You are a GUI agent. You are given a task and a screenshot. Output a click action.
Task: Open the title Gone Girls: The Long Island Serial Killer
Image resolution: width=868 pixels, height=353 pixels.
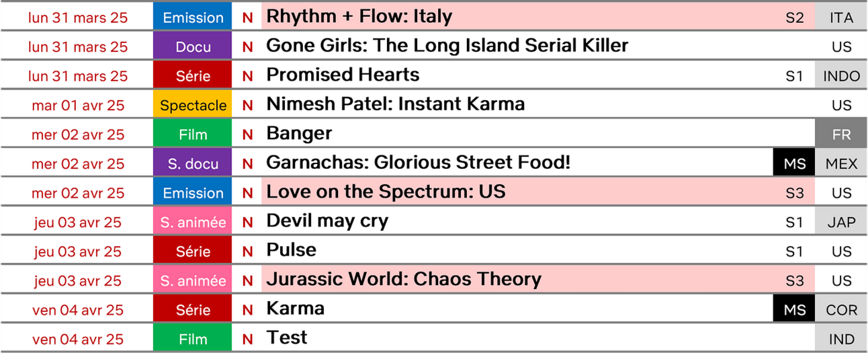[447, 46]
